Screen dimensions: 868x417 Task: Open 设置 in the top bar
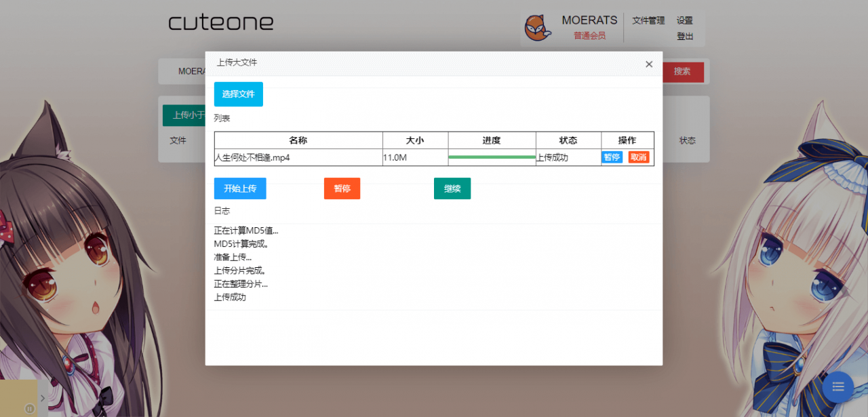coord(684,20)
